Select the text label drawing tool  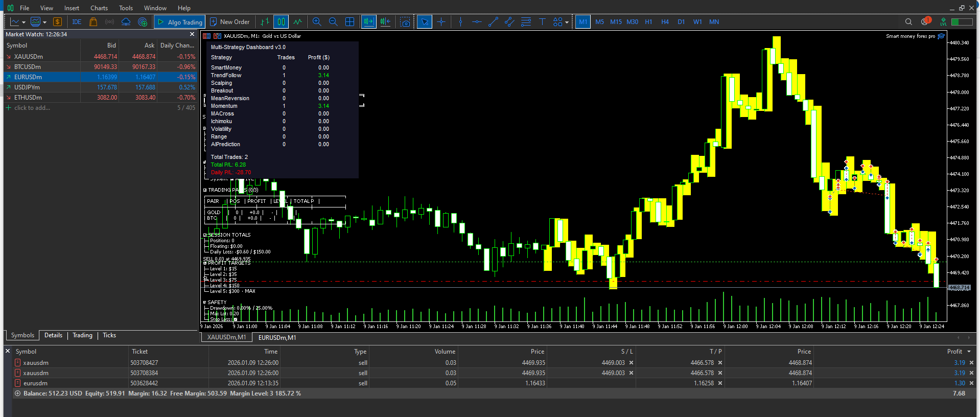[542, 22]
